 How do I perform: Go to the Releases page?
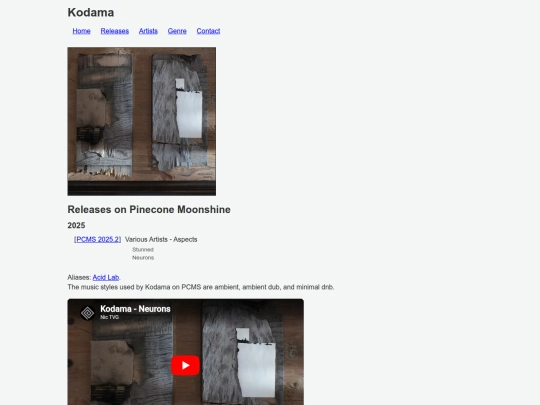[x=115, y=31]
